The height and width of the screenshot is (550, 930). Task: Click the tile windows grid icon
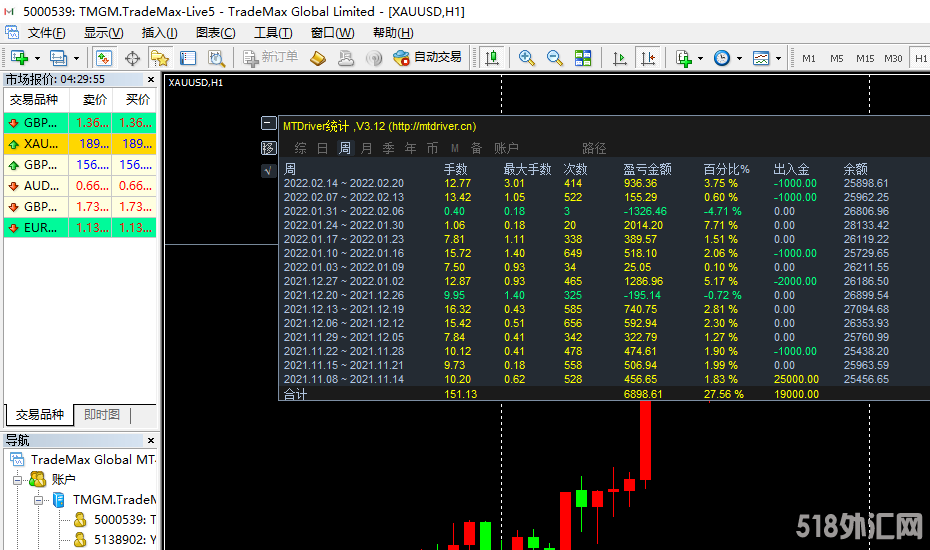point(583,58)
